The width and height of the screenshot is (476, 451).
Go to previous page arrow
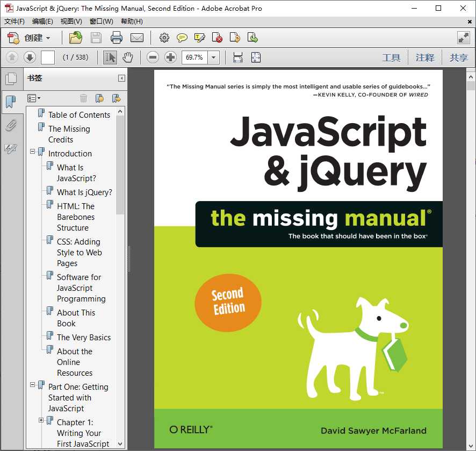point(12,57)
